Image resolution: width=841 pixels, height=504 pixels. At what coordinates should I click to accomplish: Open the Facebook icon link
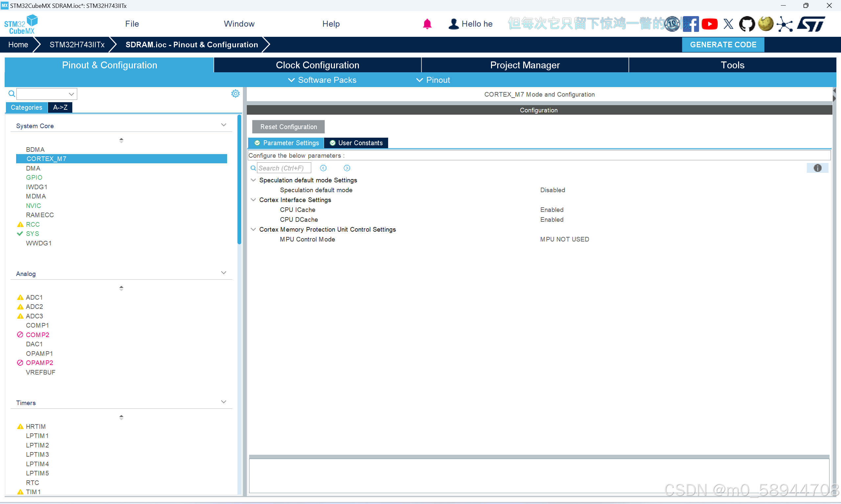(x=691, y=24)
